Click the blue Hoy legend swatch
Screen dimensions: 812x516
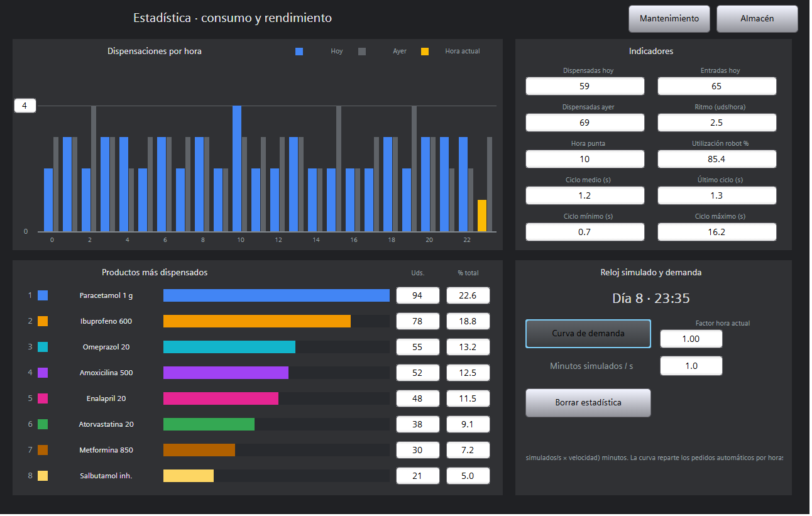tap(299, 52)
